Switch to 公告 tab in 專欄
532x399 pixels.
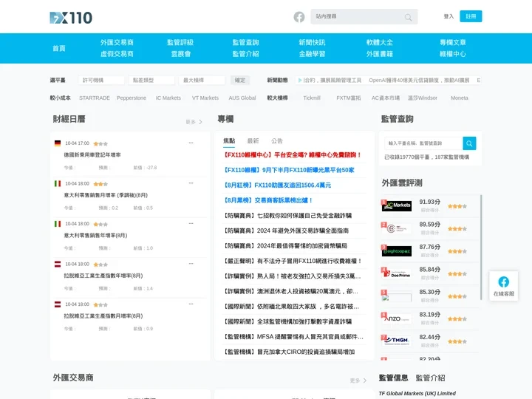[x=277, y=141]
